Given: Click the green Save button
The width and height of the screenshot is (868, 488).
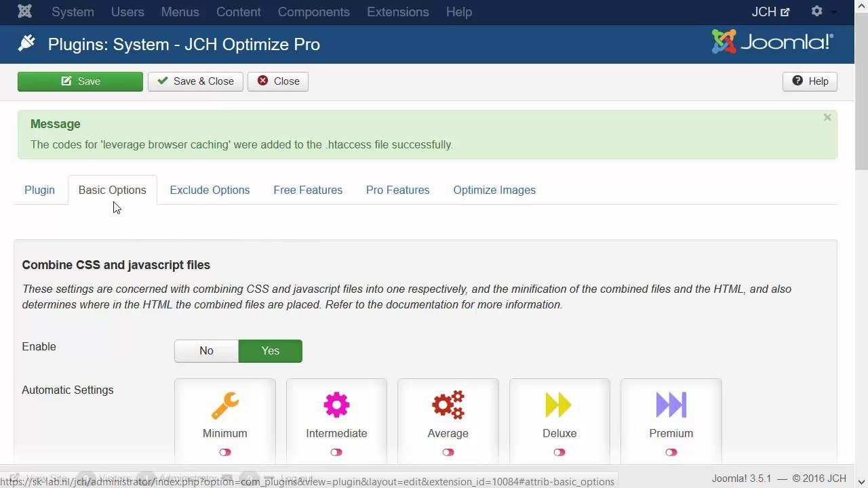Looking at the screenshot, I should coord(80,81).
